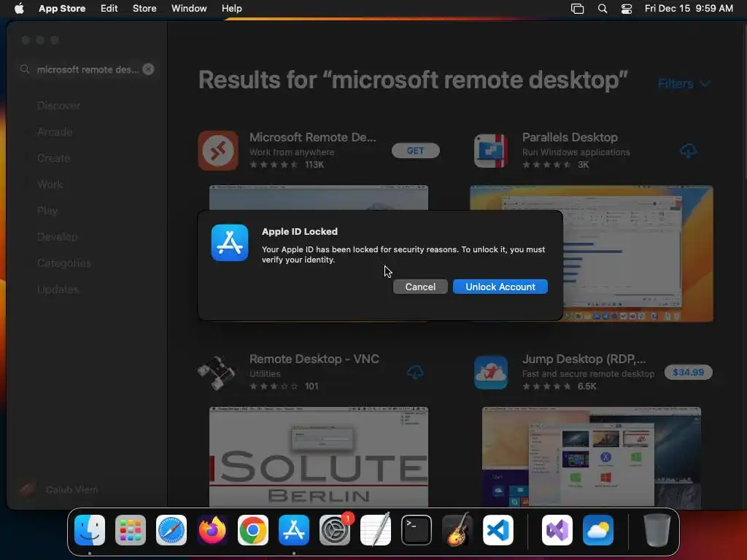The width and height of the screenshot is (747, 560).
Task: Open Control Center in the menu bar
Action: (627, 9)
